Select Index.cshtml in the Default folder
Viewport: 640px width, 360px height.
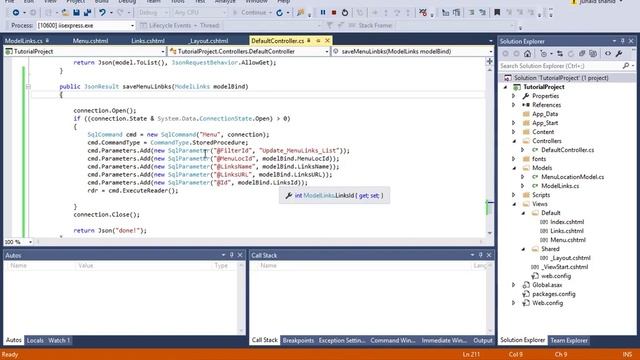point(567,222)
